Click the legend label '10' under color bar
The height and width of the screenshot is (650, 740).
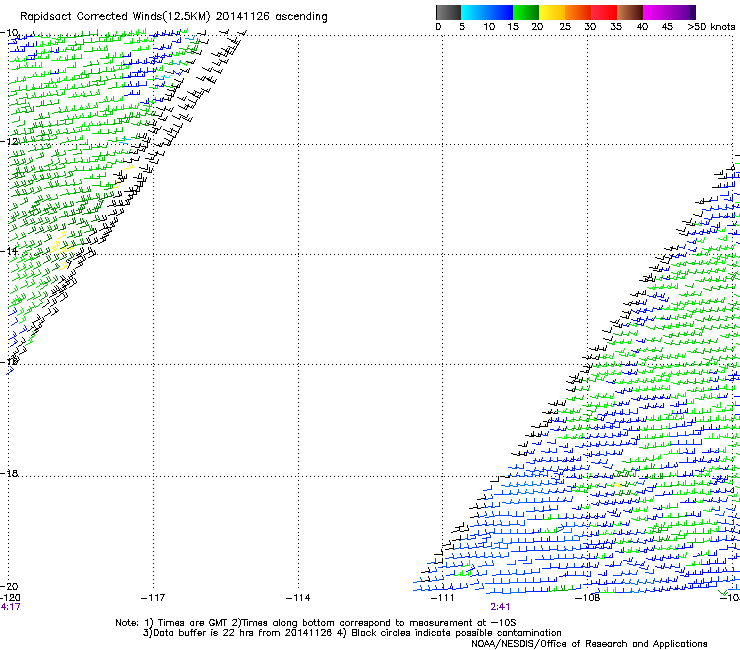tap(489, 27)
